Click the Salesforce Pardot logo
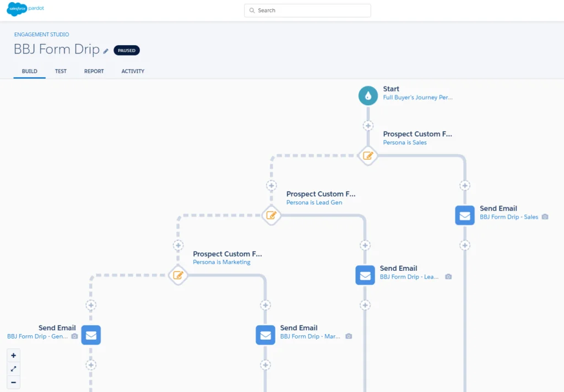This screenshot has width=564, height=392. pyautogui.click(x=25, y=9)
